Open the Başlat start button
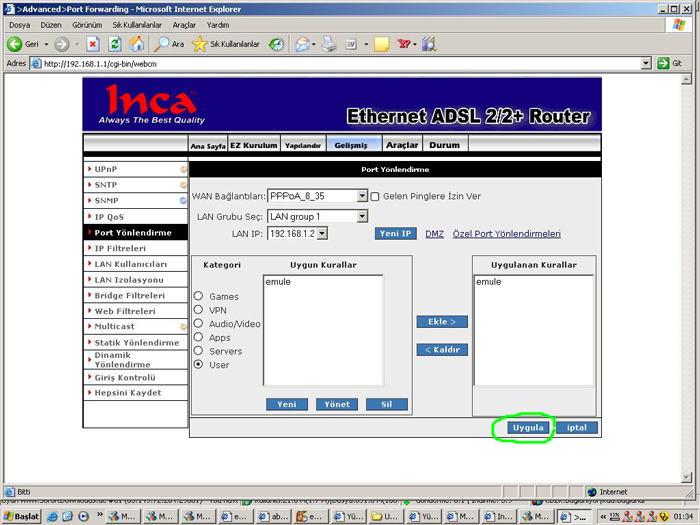 [21, 517]
